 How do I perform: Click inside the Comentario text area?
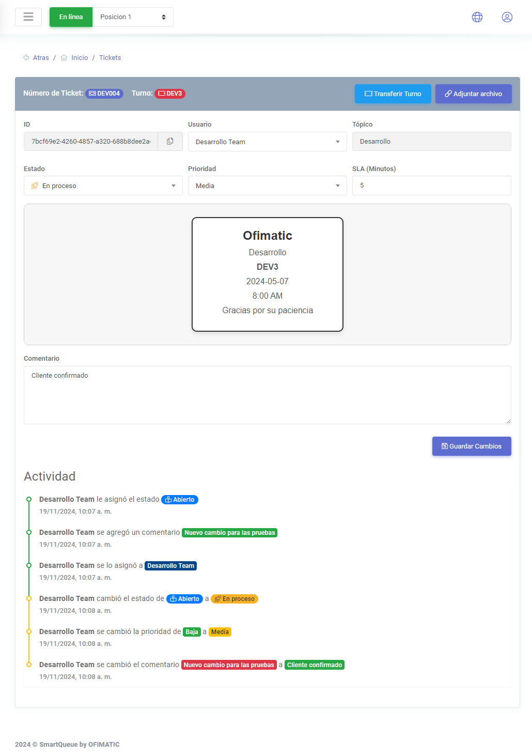point(267,395)
